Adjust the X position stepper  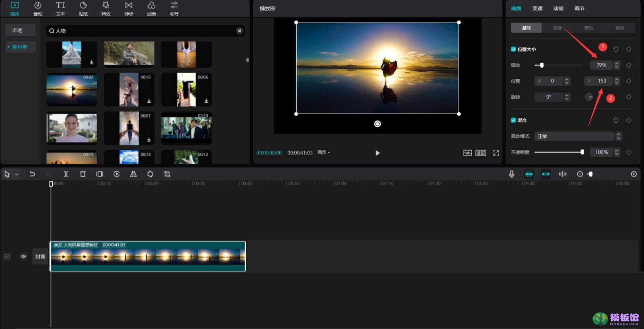(567, 81)
